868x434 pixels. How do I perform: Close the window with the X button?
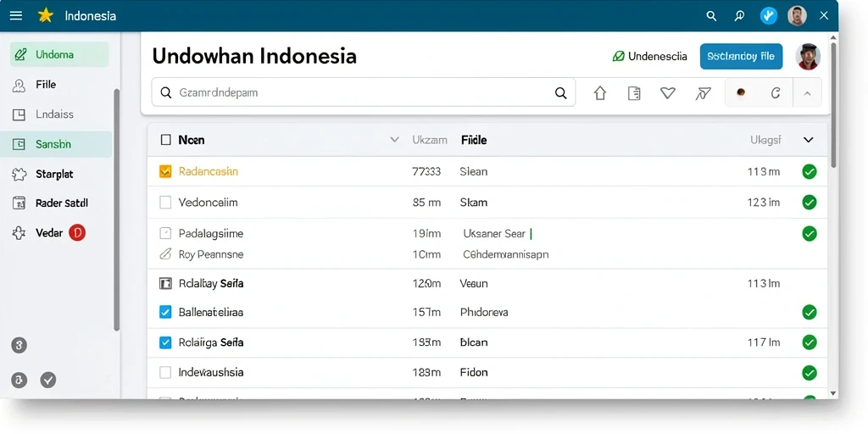pos(824,15)
